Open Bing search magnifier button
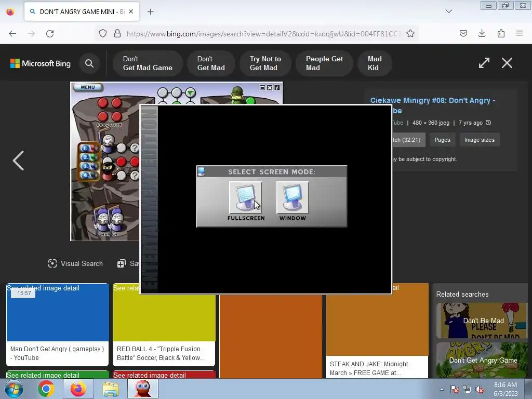532x399 pixels. click(x=89, y=63)
